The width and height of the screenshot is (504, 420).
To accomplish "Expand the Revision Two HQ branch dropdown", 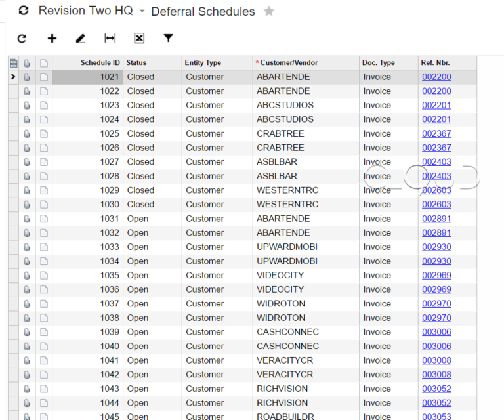I will 142,11.
